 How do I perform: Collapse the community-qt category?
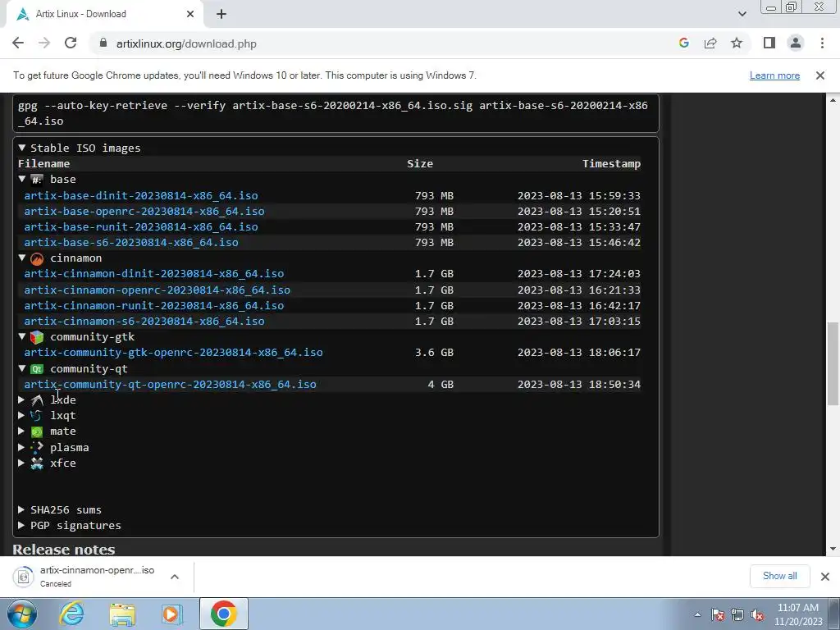pyautogui.click(x=21, y=368)
